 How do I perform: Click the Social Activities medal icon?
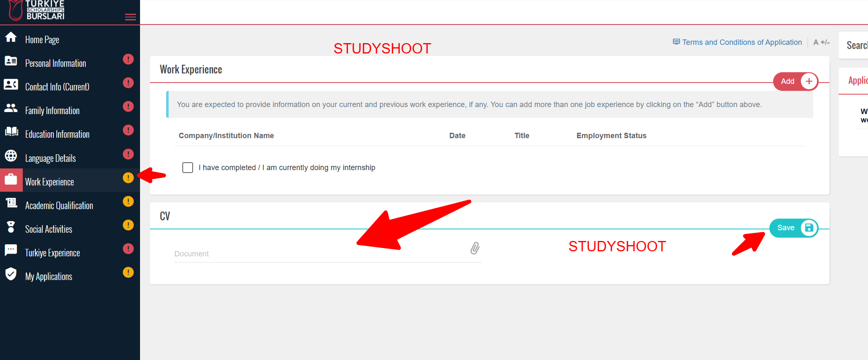[x=11, y=227]
